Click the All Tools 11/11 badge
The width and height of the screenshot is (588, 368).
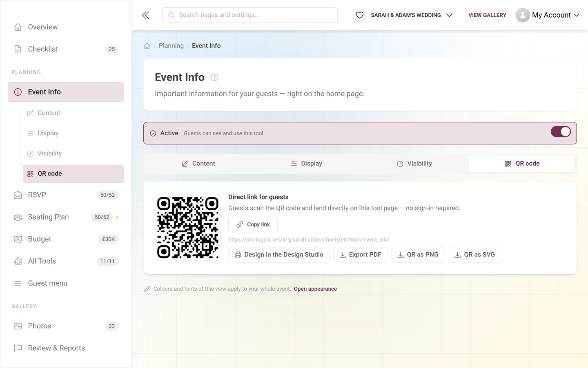pos(107,261)
